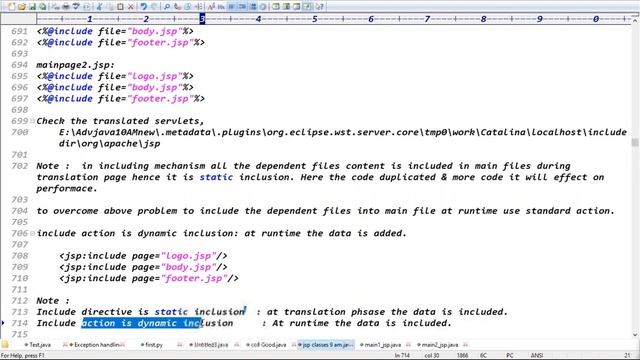Click the blue word 'static' on line 713

pos(171,312)
